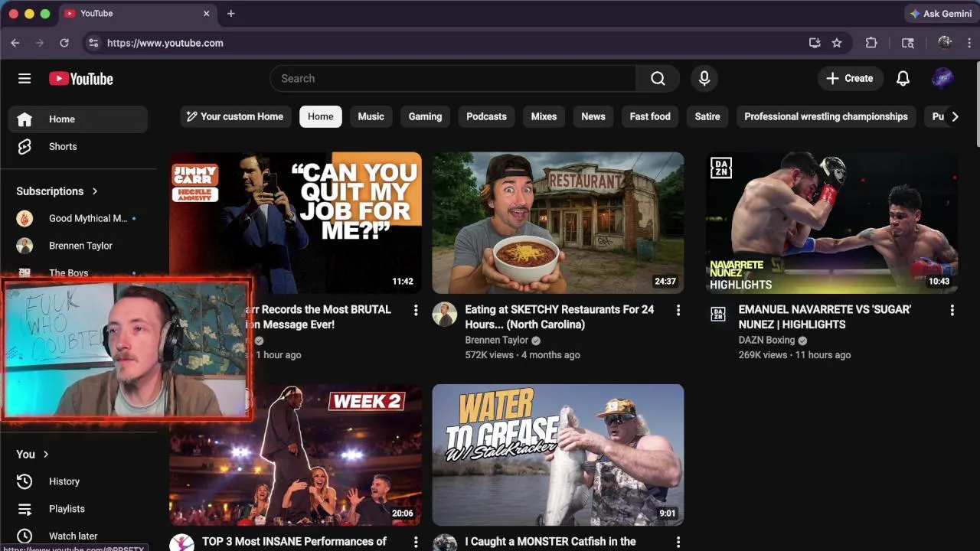This screenshot has height=551, width=980.
Task: Go back with browser back arrow
Action: (15, 43)
